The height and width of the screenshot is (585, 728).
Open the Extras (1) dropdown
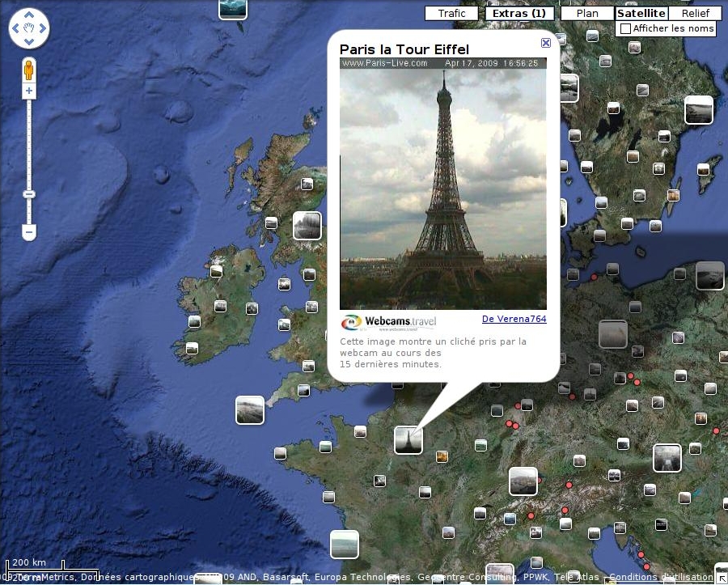point(519,13)
